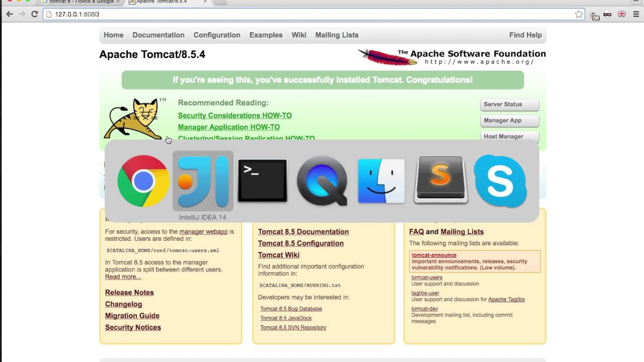The height and width of the screenshot is (362, 644).
Task: Close the Google search tab
Action: click(118, 2)
